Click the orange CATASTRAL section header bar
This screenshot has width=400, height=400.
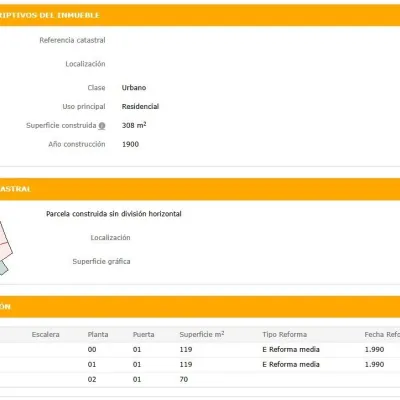(200, 189)
